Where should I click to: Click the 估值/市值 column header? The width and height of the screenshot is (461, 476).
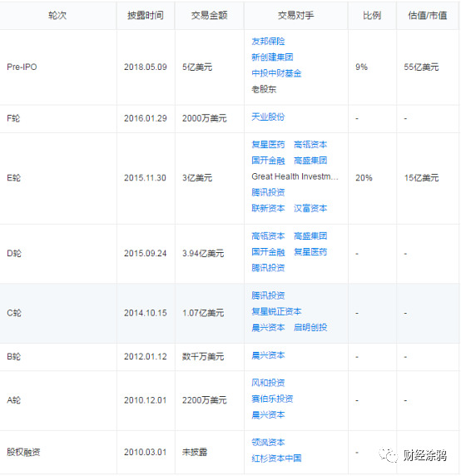coord(428,15)
